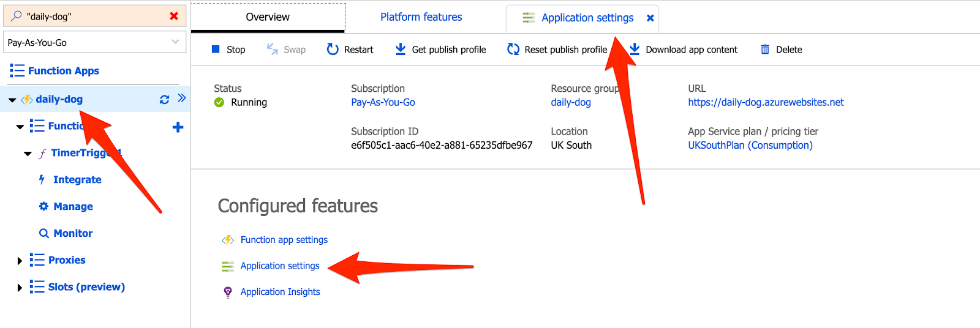The image size is (980, 328).
Task: Click the Running status text
Action: (249, 102)
